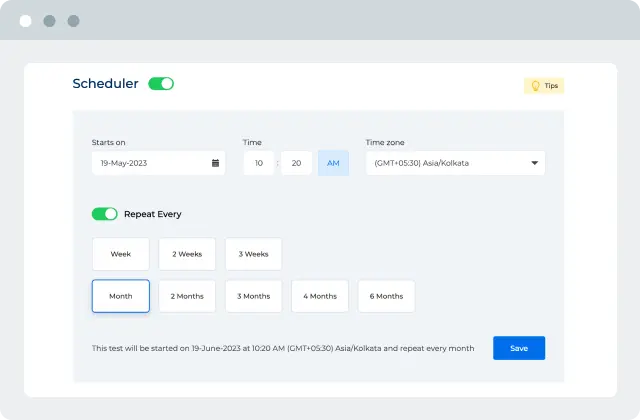Image resolution: width=640 pixels, height=420 pixels.
Task: Select the Week repeat option
Action: 121,254
